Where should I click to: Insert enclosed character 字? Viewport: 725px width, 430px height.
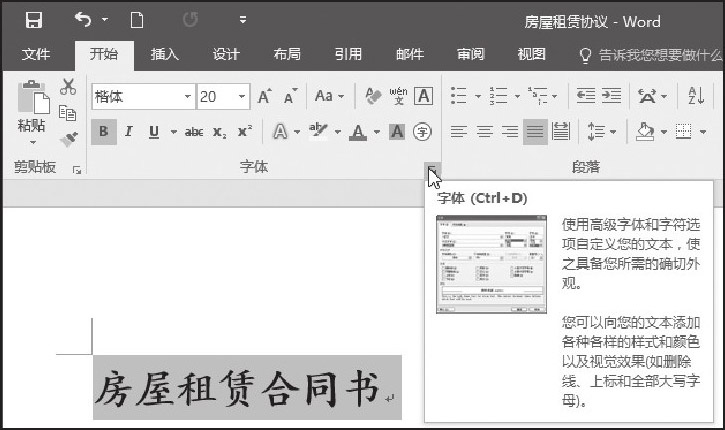[x=422, y=132]
